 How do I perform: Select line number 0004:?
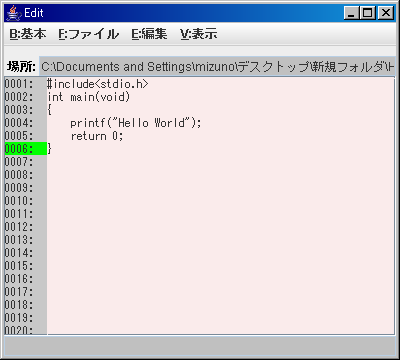pos(19,123)
